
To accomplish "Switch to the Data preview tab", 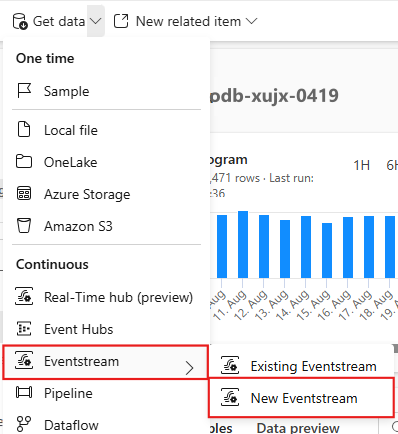I will (298, 428).
